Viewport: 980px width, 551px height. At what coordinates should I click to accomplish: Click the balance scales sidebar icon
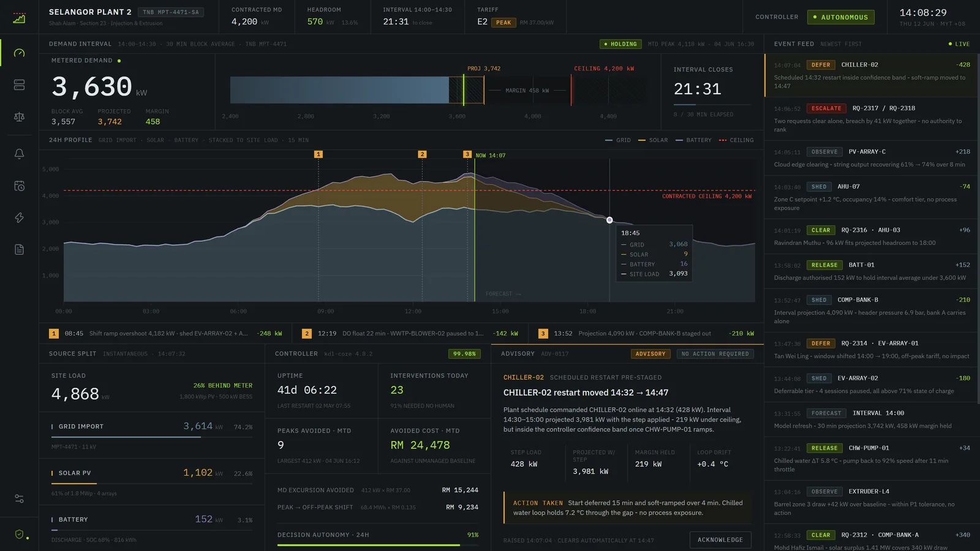19,116
